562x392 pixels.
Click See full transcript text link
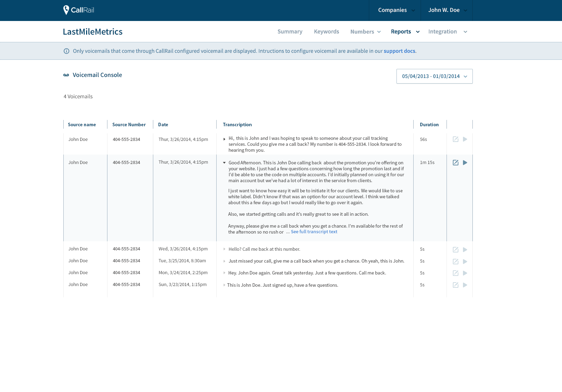tap(314, 231)
